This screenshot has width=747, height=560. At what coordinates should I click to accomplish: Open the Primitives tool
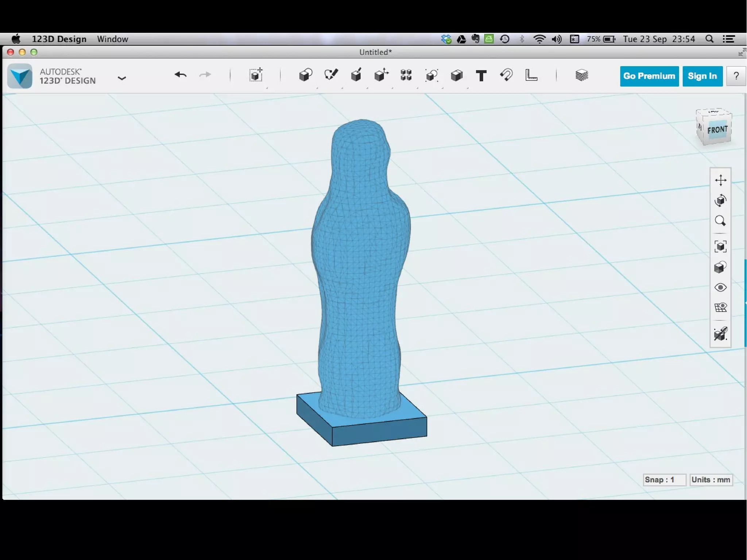(x=305, y=76)
